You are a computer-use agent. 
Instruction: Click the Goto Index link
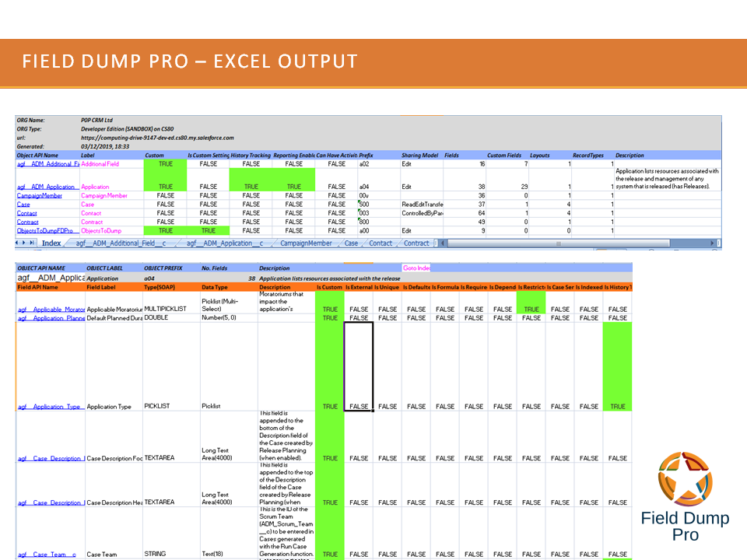coord(417,268)
